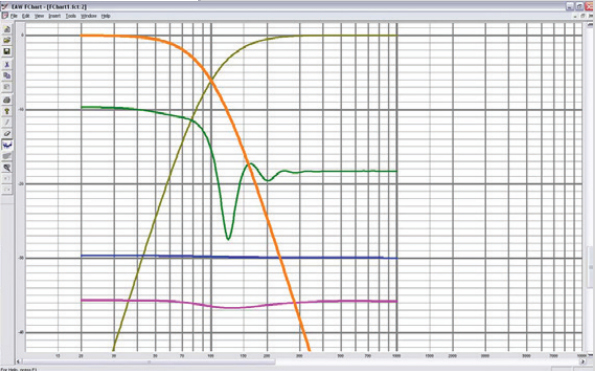This screenshot has width=595, height=371.
Task: Open the Tools menu
Action: pos(71,16)
